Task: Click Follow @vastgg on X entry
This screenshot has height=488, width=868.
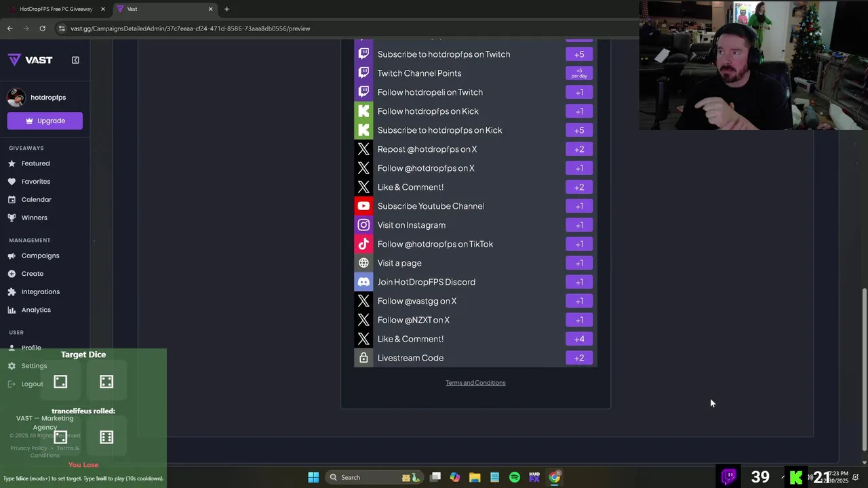Action: tap(475, 301)
